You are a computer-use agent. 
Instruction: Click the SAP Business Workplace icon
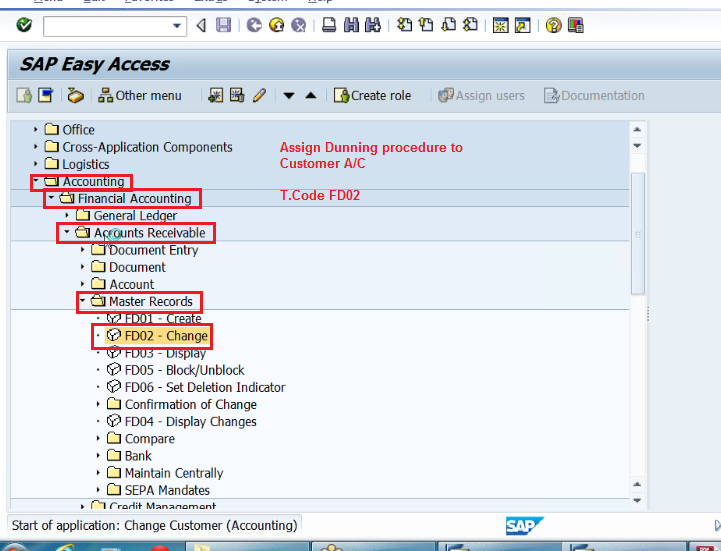click(75, 96)
